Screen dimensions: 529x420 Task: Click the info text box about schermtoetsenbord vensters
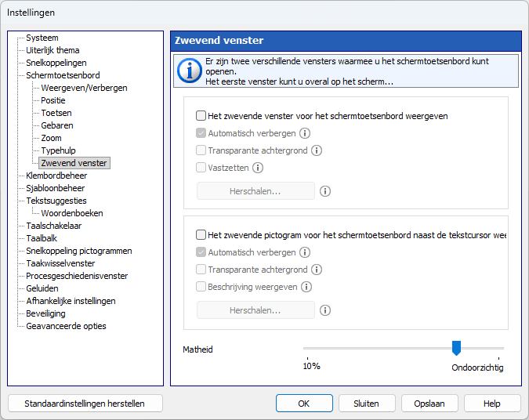[x=346, y=71]
